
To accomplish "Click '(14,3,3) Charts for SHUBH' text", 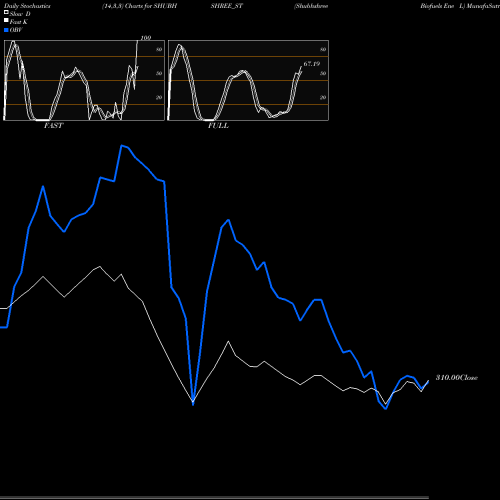I will [140, 6].
